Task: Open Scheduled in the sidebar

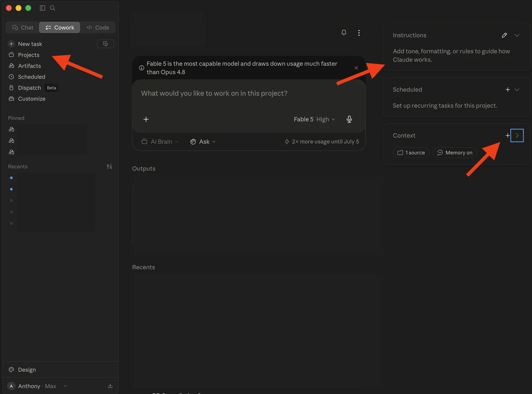Action: tap(31, 77)
